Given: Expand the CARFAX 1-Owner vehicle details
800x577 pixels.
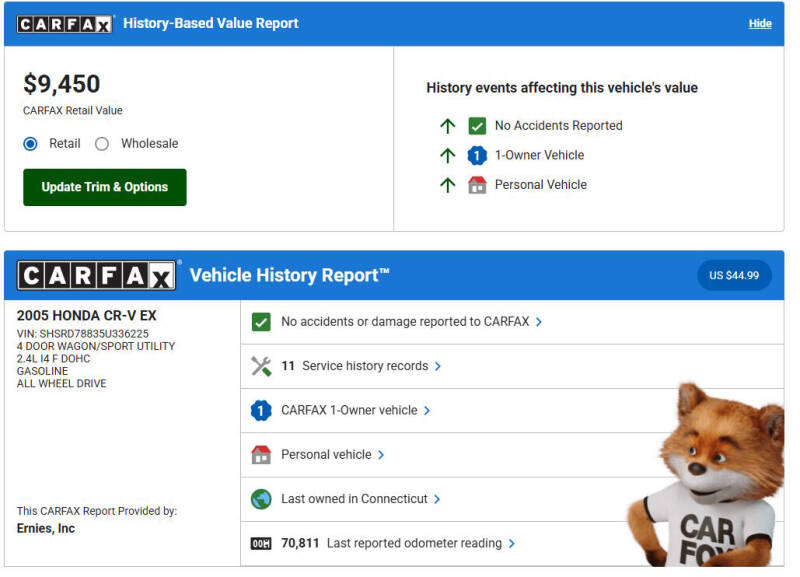Looking at the screenshot, I should pos(350,410).
